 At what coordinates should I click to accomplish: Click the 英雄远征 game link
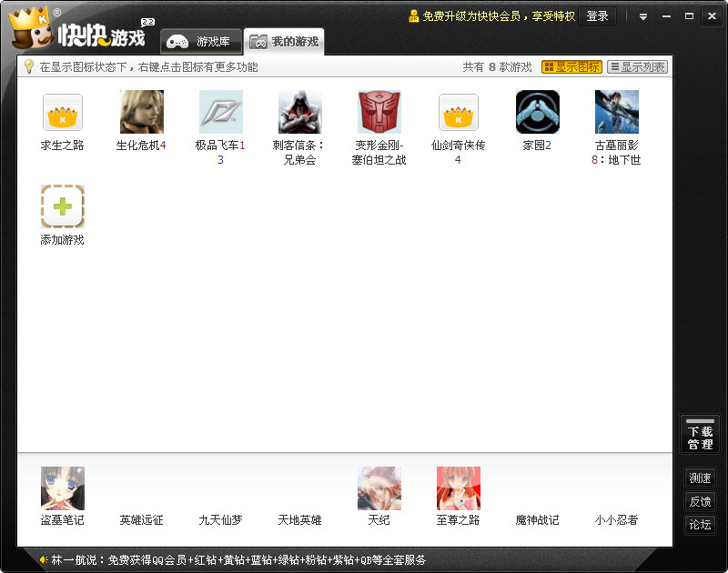coord(142,520)
